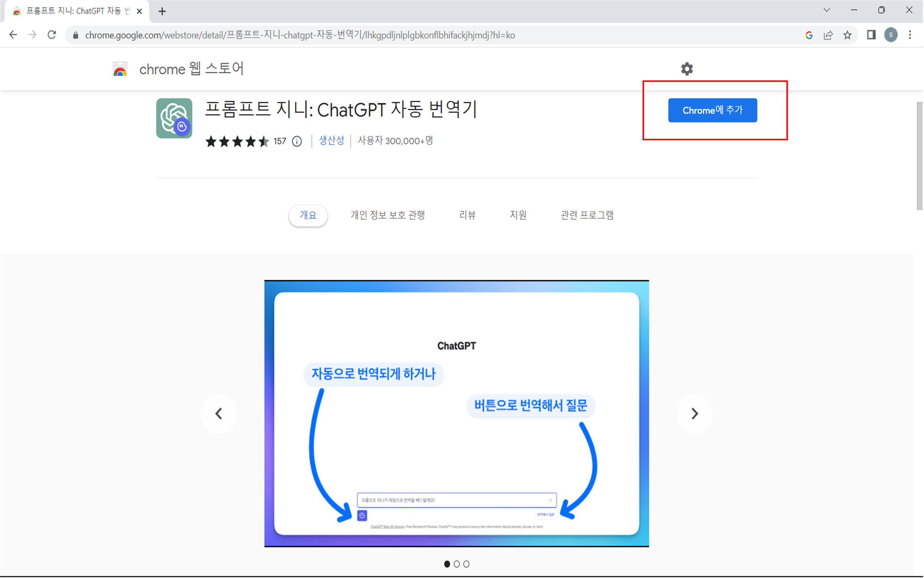The width and height of the screenshot is (924, 578).
Task: Open the 생산성 category link
Action: click(331, 140)
